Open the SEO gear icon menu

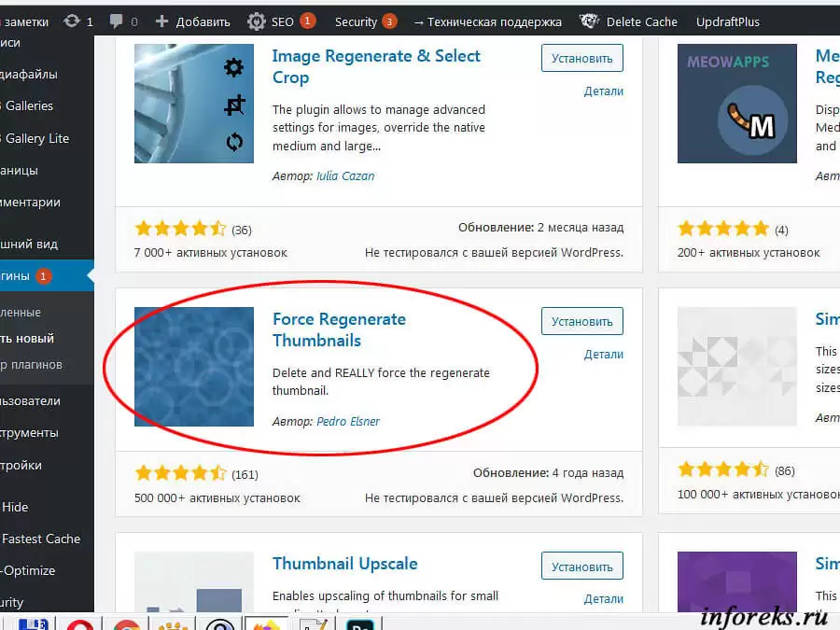(257, 21)
